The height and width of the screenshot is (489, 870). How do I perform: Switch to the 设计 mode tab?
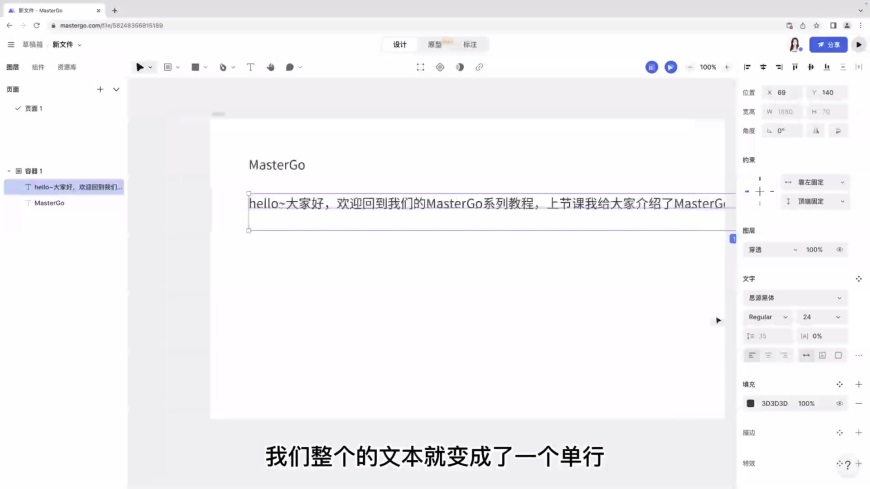point(399,44)
